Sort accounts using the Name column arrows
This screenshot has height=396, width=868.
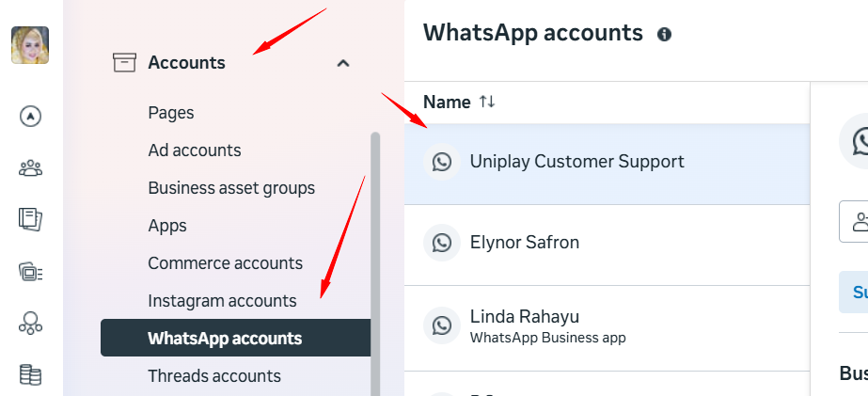pyautogui.click(x=487, y=102)
